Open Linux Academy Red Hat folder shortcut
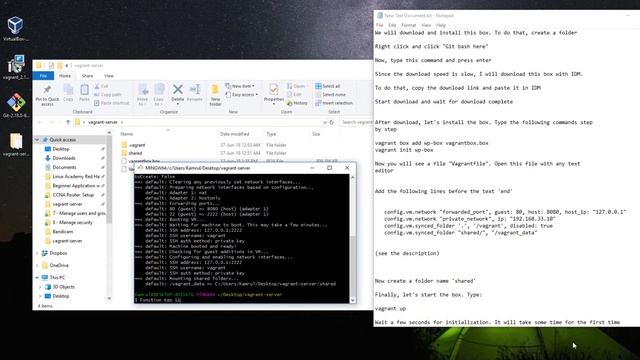This screenshot has height=360, width=640. 76,176
